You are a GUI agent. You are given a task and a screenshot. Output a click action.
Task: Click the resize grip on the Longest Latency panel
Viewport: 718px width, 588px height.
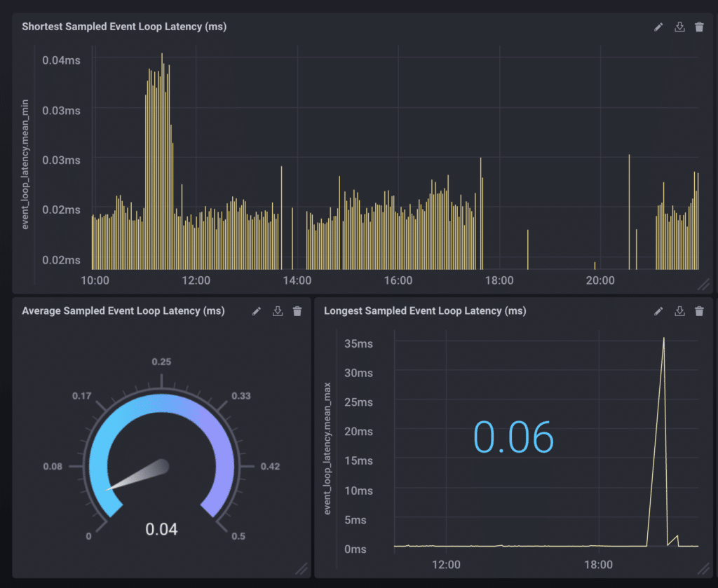pos(703,568)
